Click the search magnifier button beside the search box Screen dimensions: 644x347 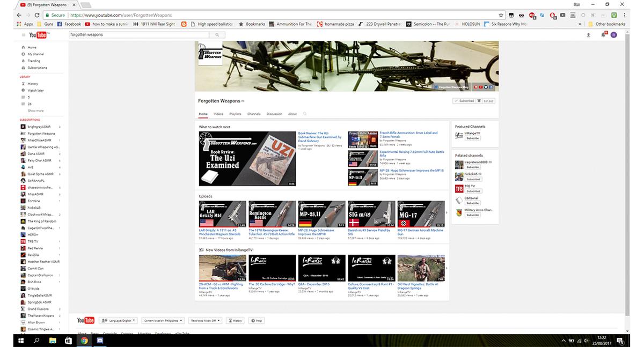(x=217, y=35)
